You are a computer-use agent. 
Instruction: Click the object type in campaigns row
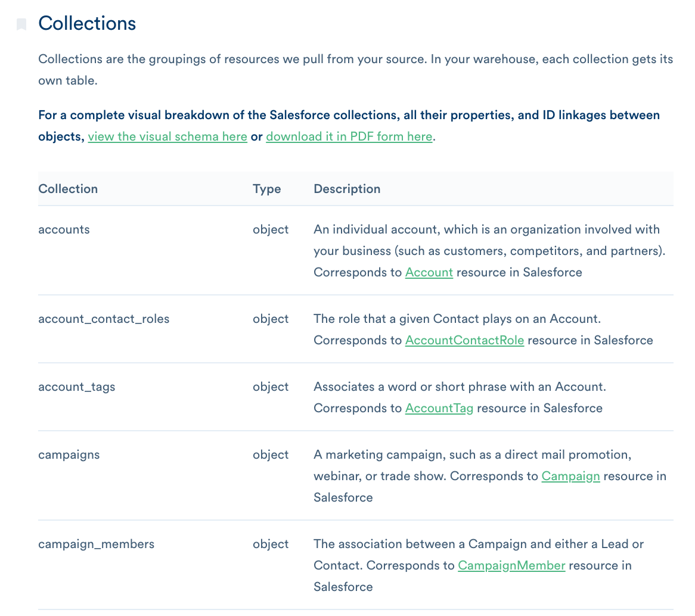click(x=271, y=455)
